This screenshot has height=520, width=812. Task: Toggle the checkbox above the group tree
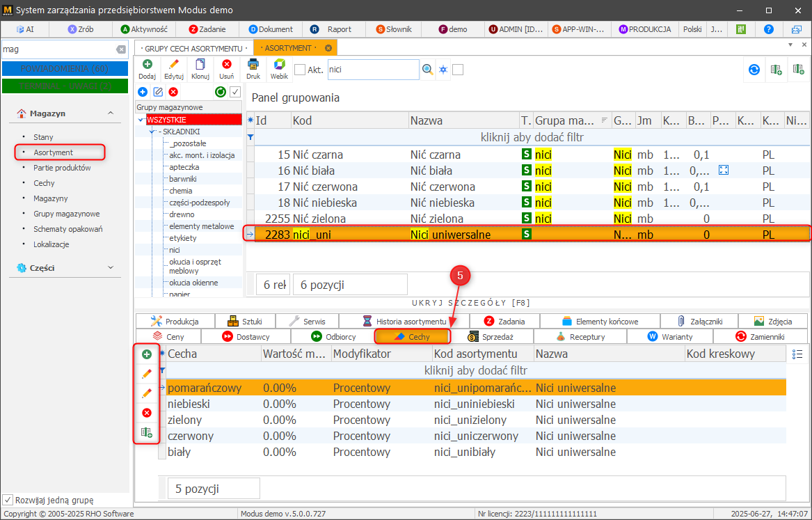(x=235, y=92)
